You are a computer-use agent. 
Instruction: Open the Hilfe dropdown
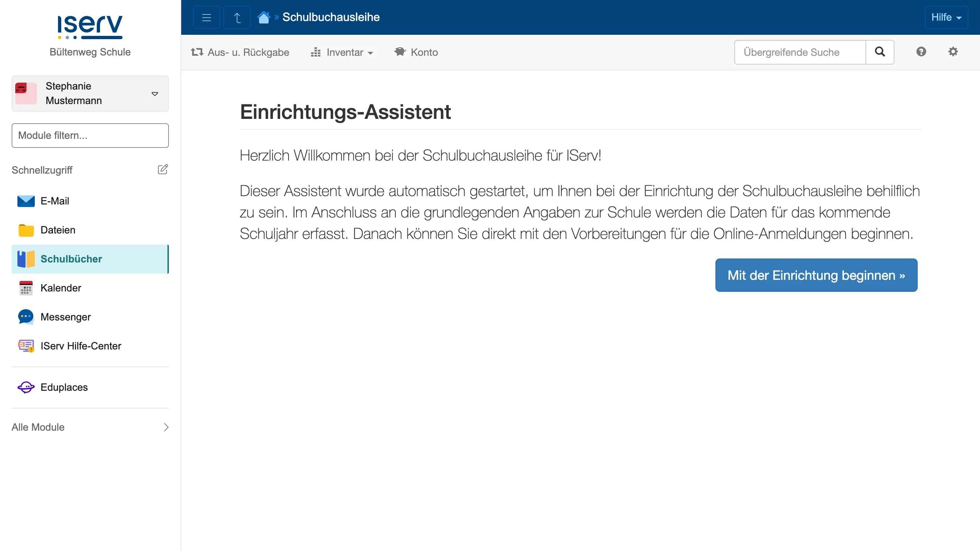pyautogui.click(x=946, y=17)
